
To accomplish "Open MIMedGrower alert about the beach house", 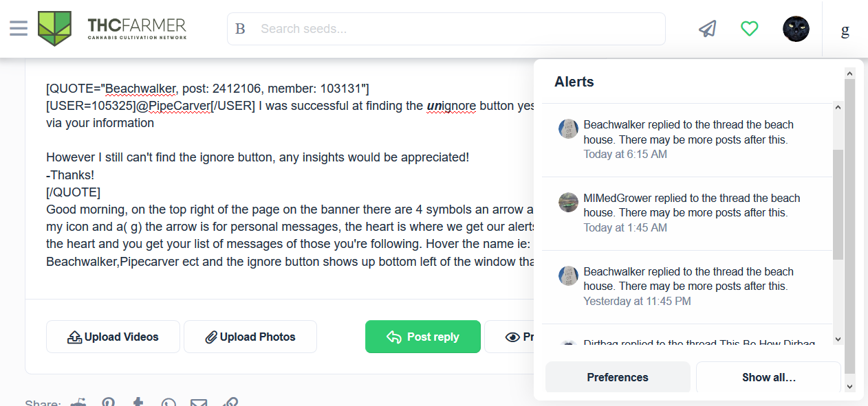I will pyautogui.click(x=687, y=213).
